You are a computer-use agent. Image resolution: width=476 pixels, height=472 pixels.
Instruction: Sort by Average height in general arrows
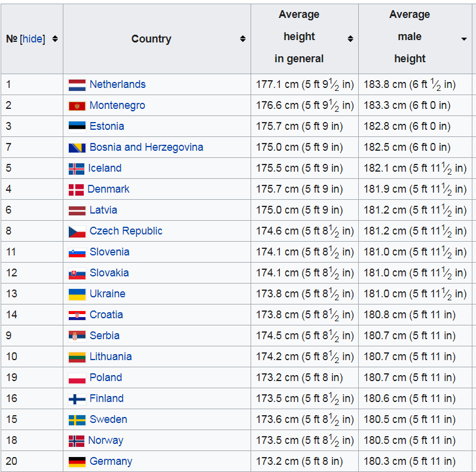point(350,39)
